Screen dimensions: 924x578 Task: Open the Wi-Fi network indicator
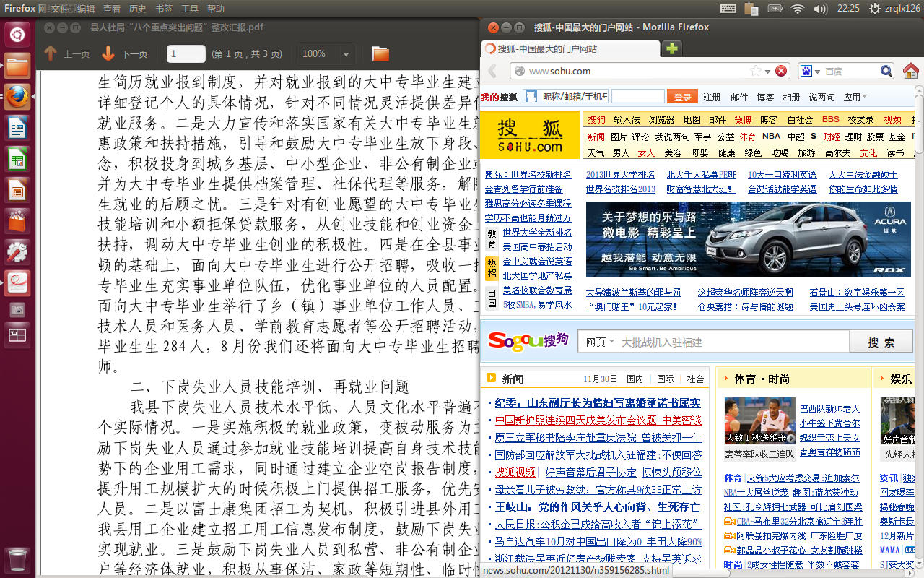797,9
